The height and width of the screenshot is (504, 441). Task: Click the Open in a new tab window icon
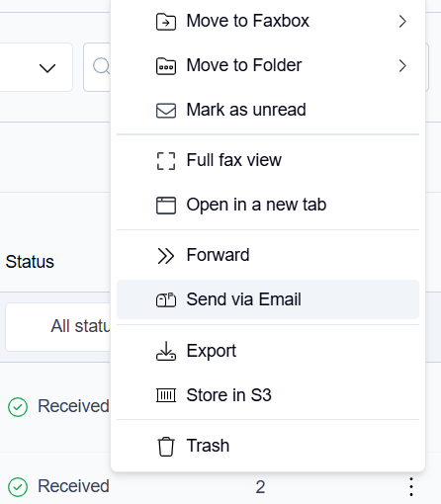point(166,206)
